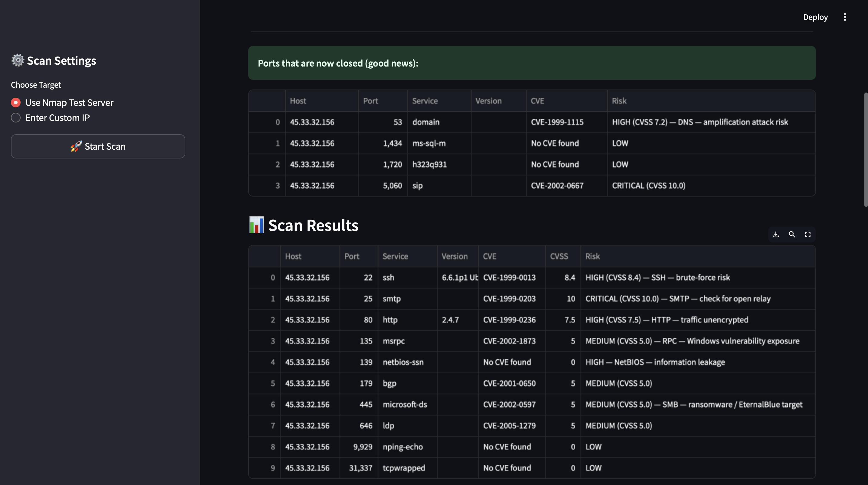Screen dimensions: 868x485
Task: Select the CVE-2002-0667 cell
Action: (x=567, y=186)
